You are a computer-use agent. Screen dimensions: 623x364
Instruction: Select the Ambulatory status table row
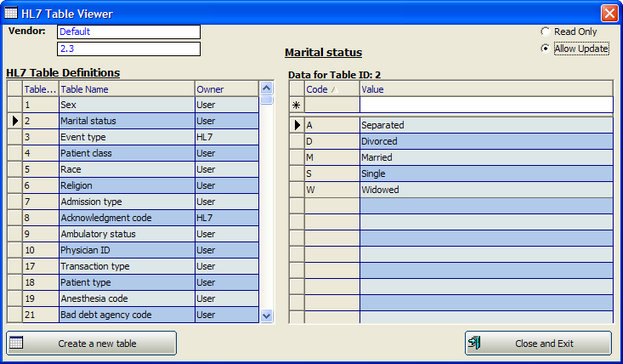coord(133,234)
